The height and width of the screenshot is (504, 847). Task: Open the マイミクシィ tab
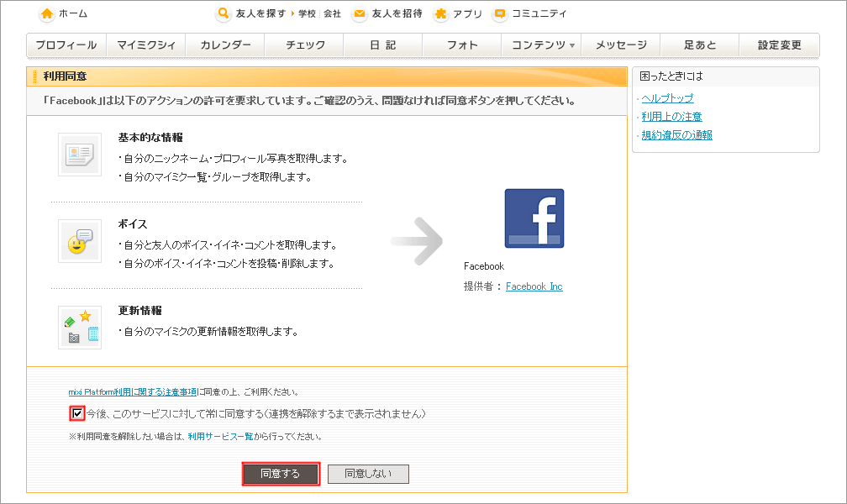click(x=146, y=45)
